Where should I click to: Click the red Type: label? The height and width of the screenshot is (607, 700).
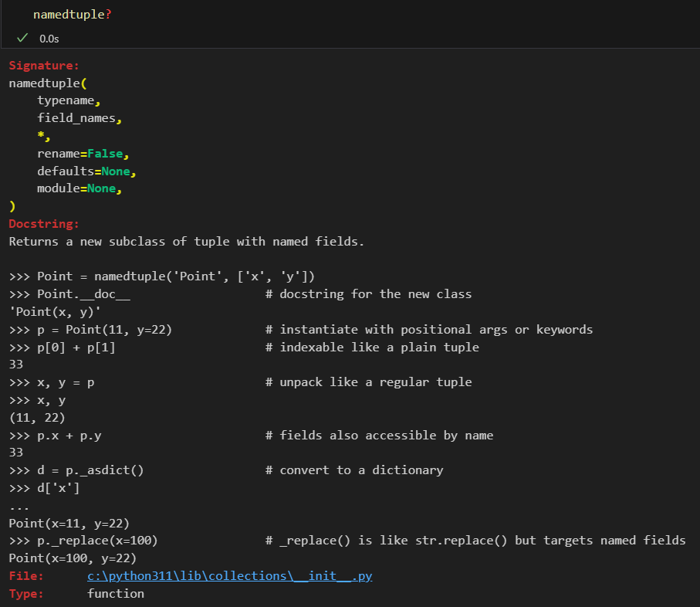tap(26, 593)
